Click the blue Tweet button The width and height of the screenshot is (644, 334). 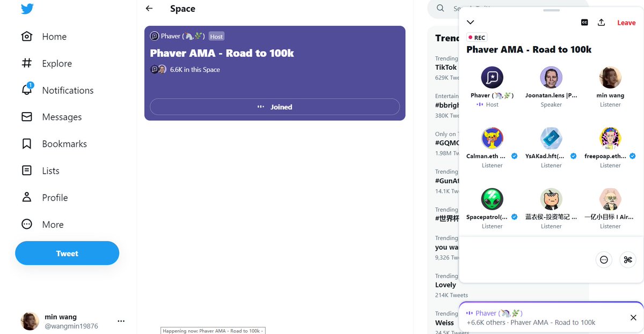pos(67,253)
